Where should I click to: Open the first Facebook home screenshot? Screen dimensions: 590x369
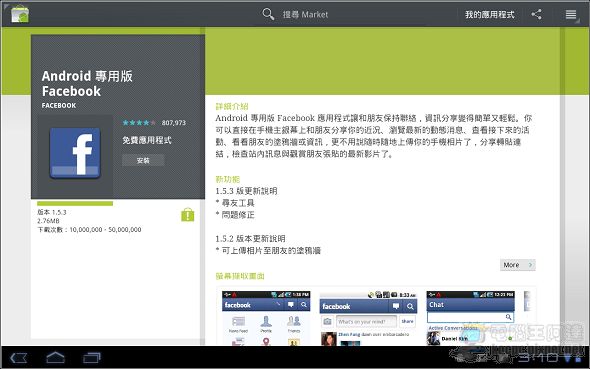pyautogui.click(x=266, y=318)
